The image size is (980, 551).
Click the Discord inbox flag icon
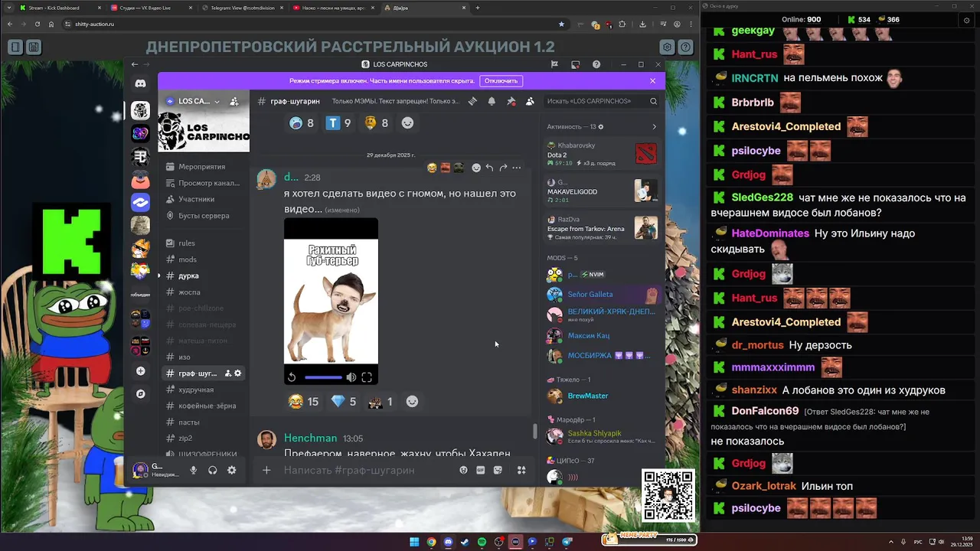[x=554, y=64]
